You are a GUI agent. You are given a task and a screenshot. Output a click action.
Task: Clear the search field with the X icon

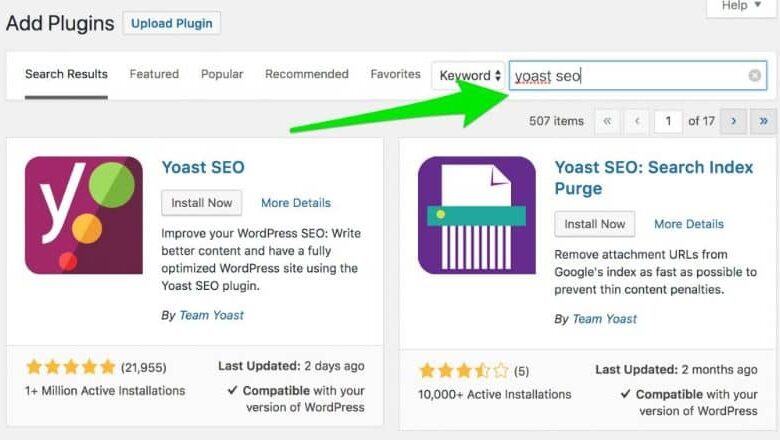tap(755, 76)
